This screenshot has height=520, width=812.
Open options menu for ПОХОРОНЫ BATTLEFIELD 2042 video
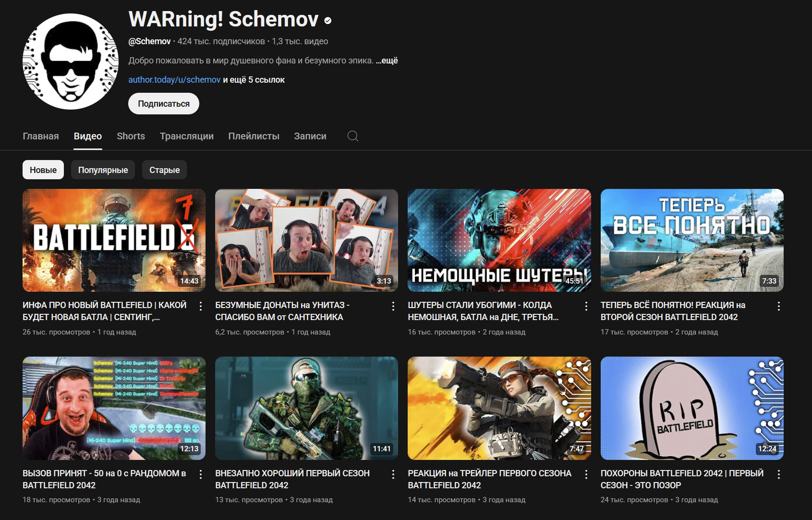pos(779,474)
